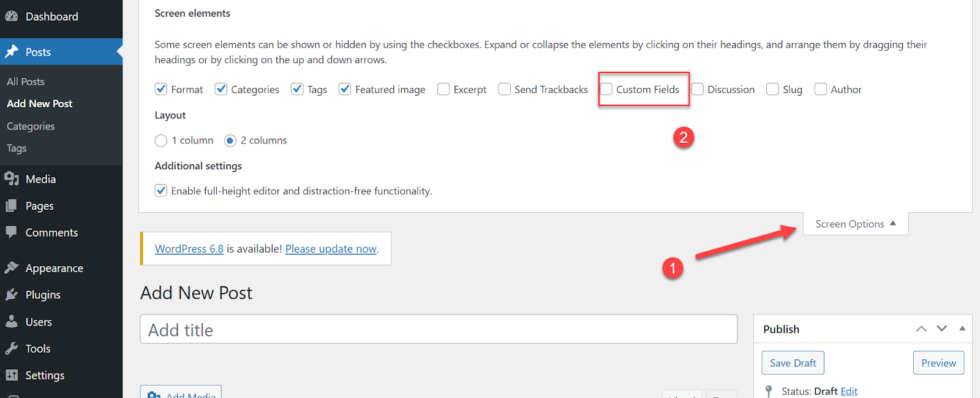Click the Add title input field
The image size is (980, 398).
pos(438,330)
